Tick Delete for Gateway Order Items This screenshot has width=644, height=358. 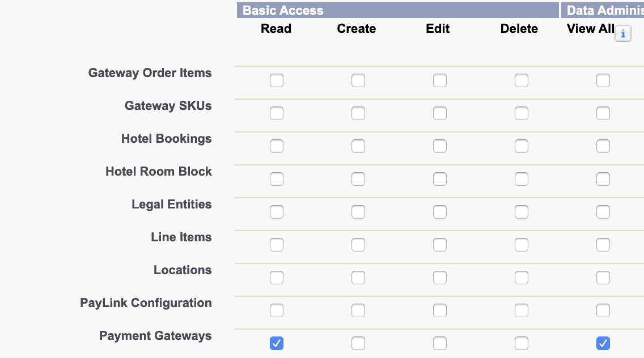pos(522,80)
